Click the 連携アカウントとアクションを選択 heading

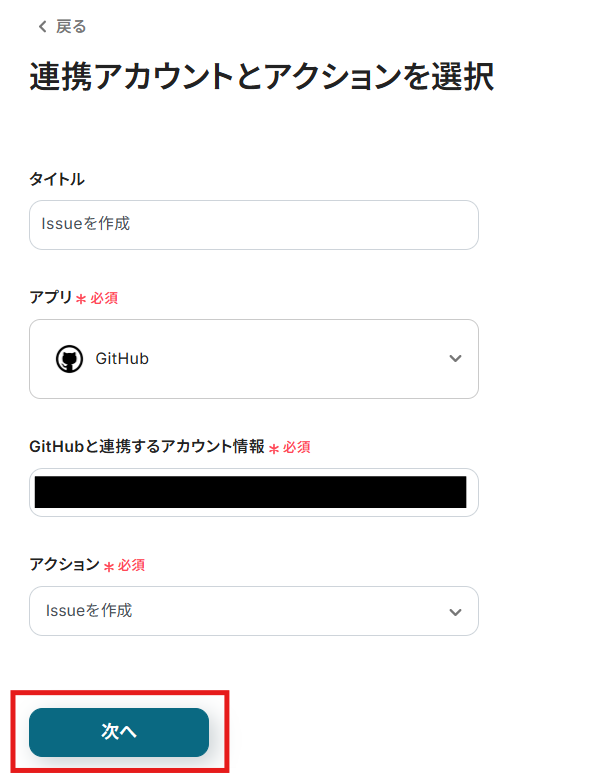tap(261, 77)
